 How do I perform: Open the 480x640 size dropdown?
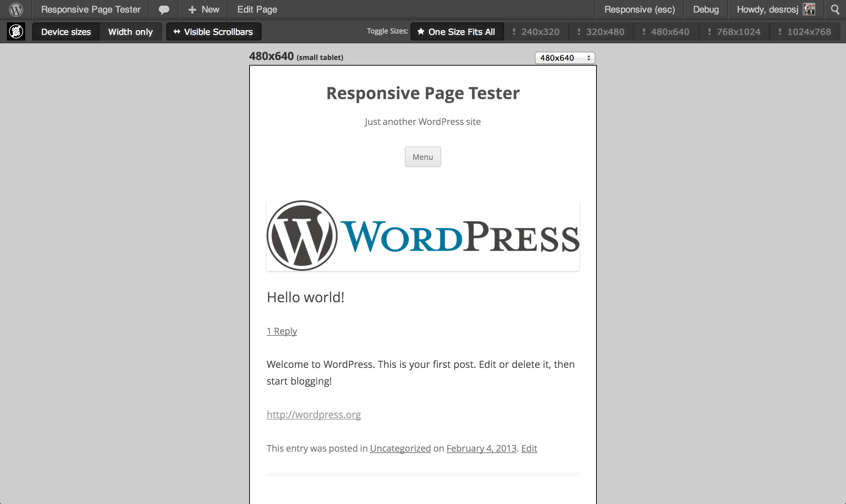click(x=564, y=58)
